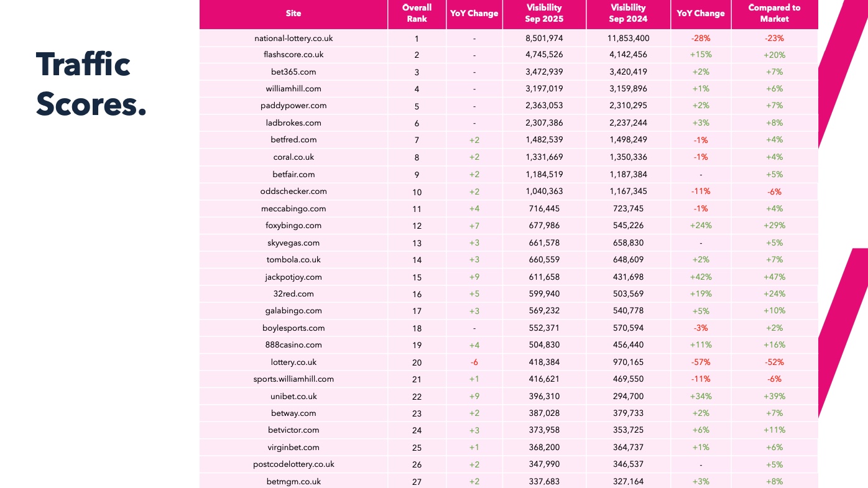Image resolution: width=868 pixels, height=488 pixels.
Task: Select the 8,501,974 visibility value
Action: 544,38
